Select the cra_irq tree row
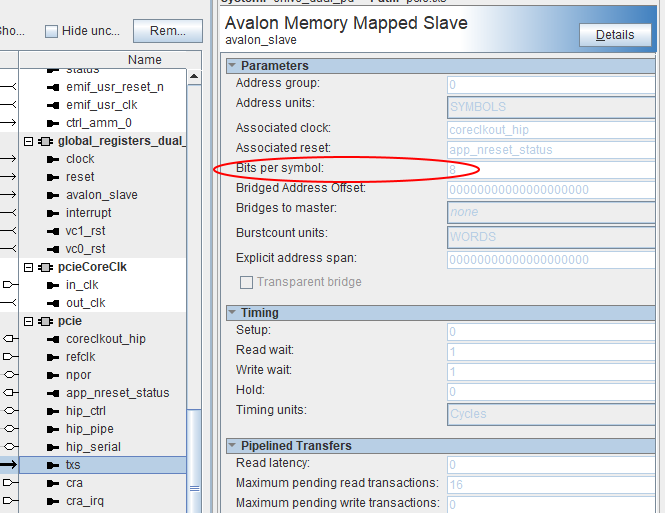 coord(103,501)
